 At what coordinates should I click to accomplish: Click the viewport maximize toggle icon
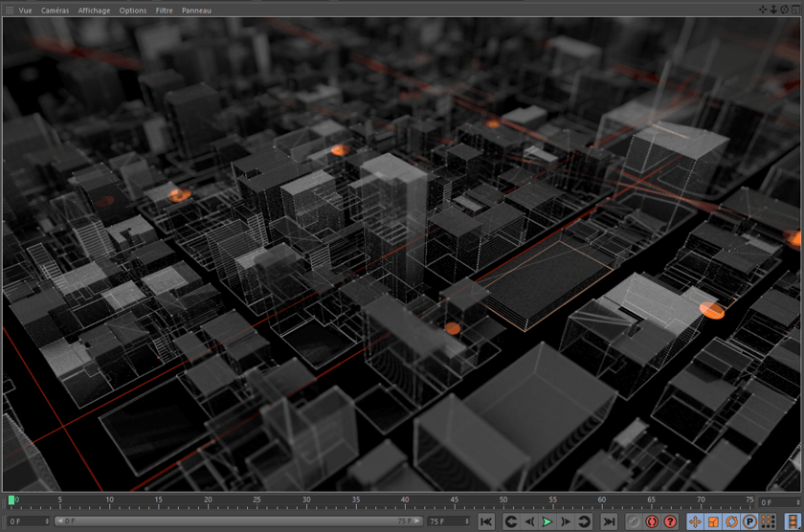795,10
